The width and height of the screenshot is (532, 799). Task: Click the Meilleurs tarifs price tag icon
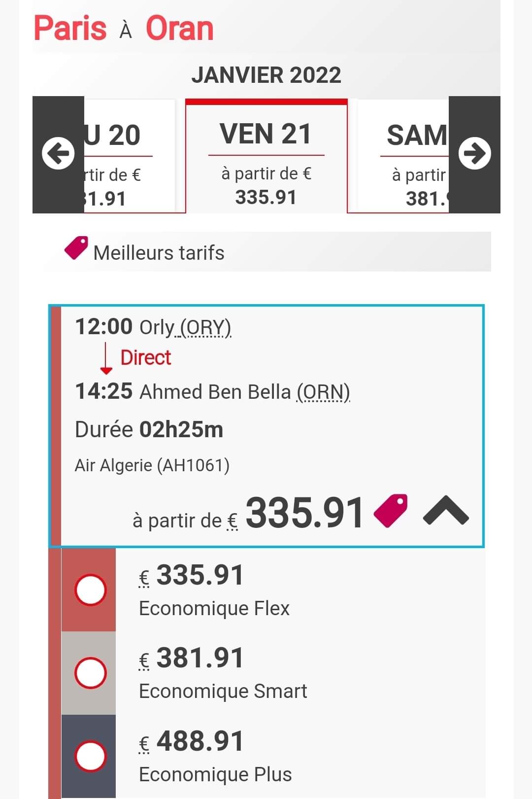click(76, 248)
